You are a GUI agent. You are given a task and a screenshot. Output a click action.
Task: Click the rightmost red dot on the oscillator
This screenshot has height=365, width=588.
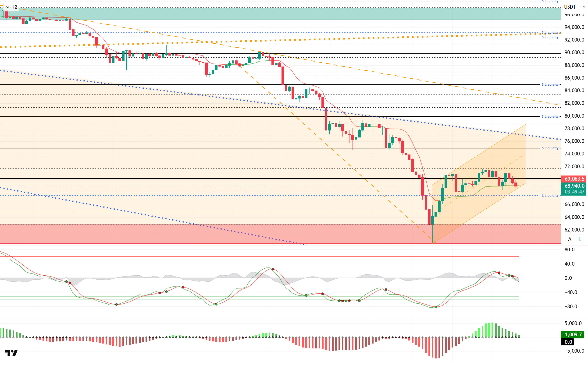coord(512,276)
